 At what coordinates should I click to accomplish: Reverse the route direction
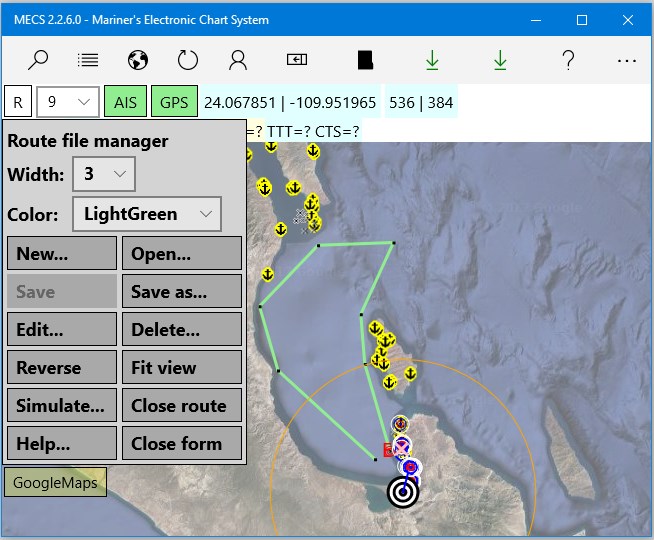[62, 367]
